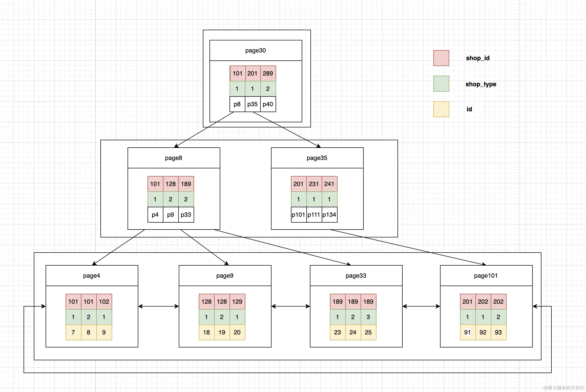
Task: Click shop_type 2 cell in page101
Action: (x=499, y=317)
